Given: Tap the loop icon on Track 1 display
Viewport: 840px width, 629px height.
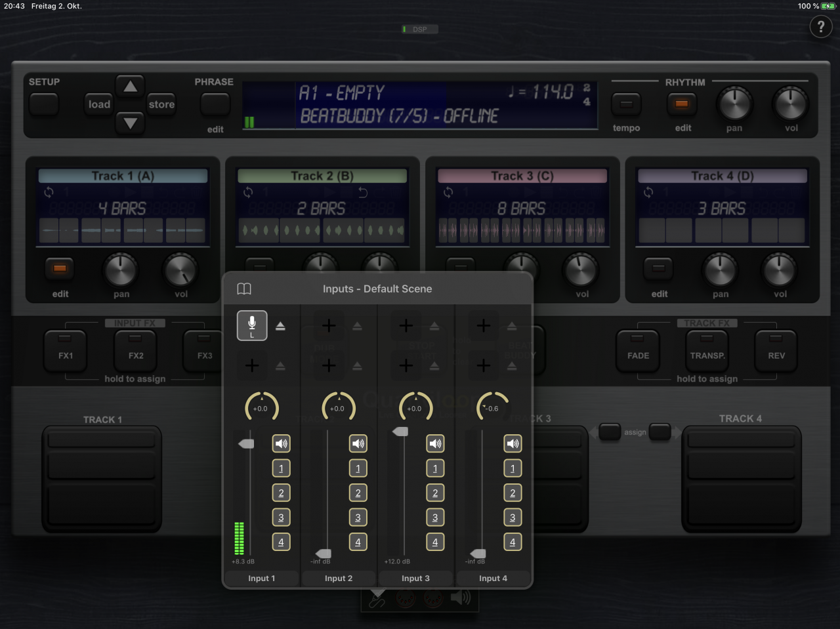Looking at the screenshot, I should (x=49, y=192).
